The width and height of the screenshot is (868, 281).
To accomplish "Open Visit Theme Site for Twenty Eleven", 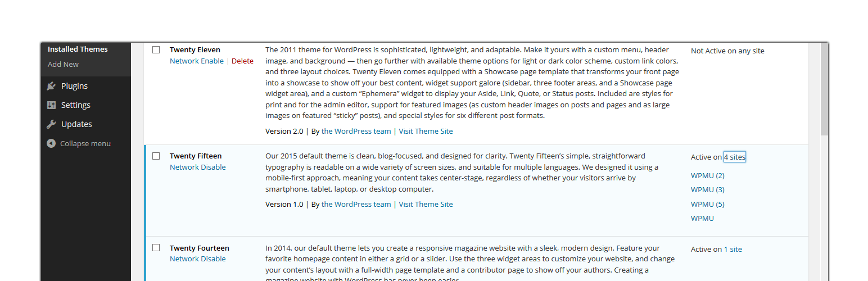I will [x=426, y=131].
